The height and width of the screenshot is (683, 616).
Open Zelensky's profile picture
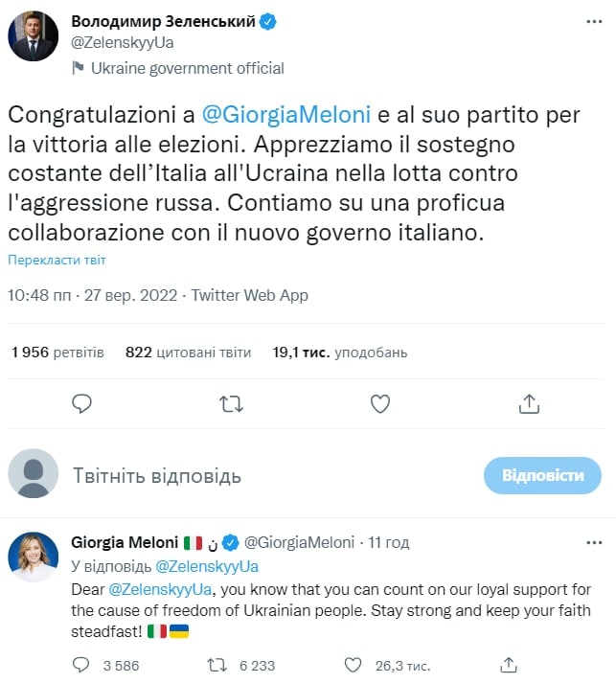34,37
